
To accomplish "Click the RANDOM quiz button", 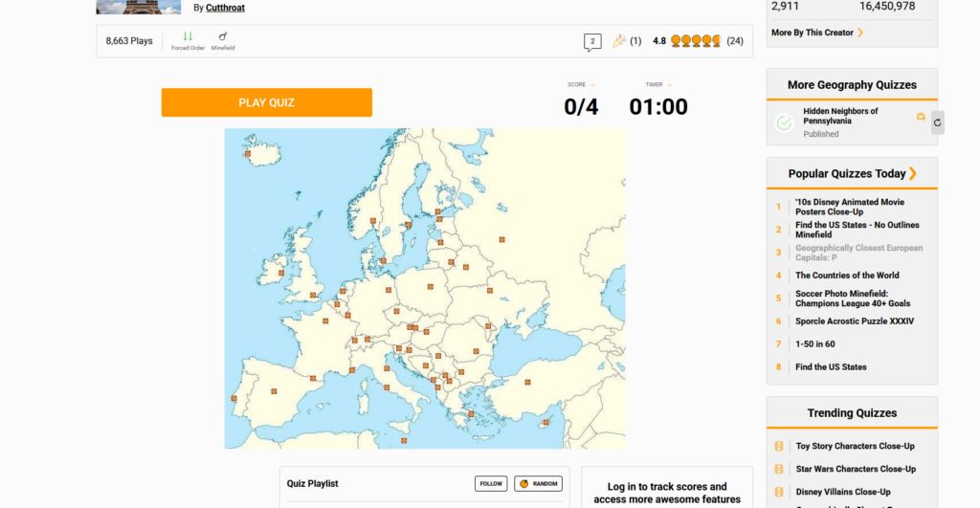I will 538,484.
